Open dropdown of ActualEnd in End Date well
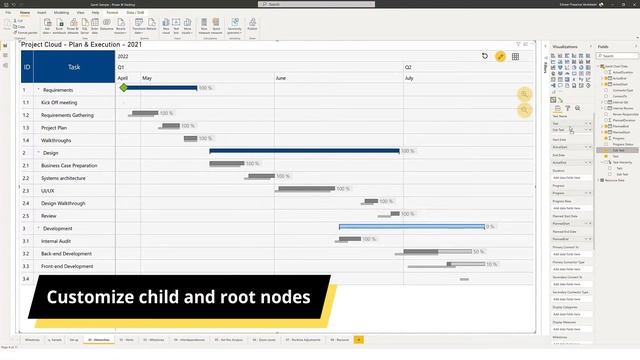 coord(587,162)
